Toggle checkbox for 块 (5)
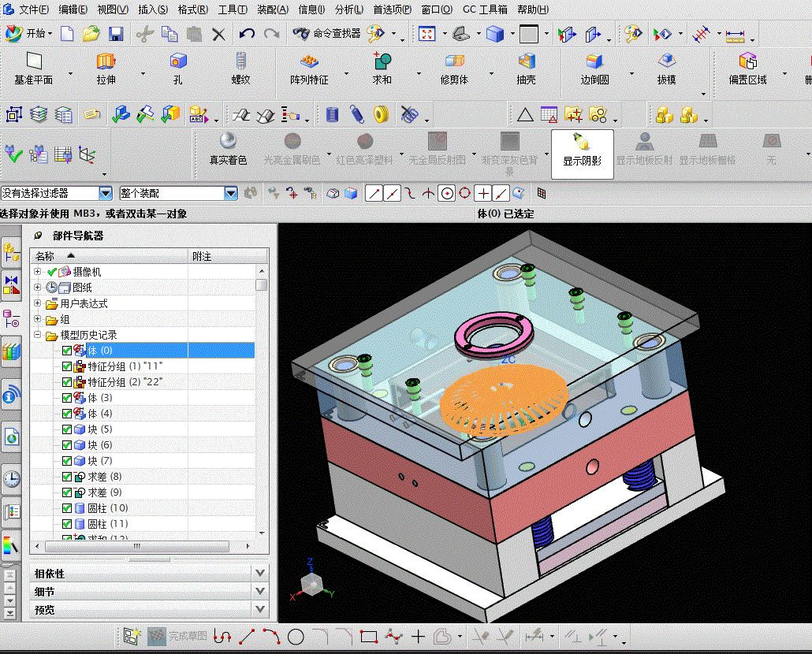 point(67,429)
